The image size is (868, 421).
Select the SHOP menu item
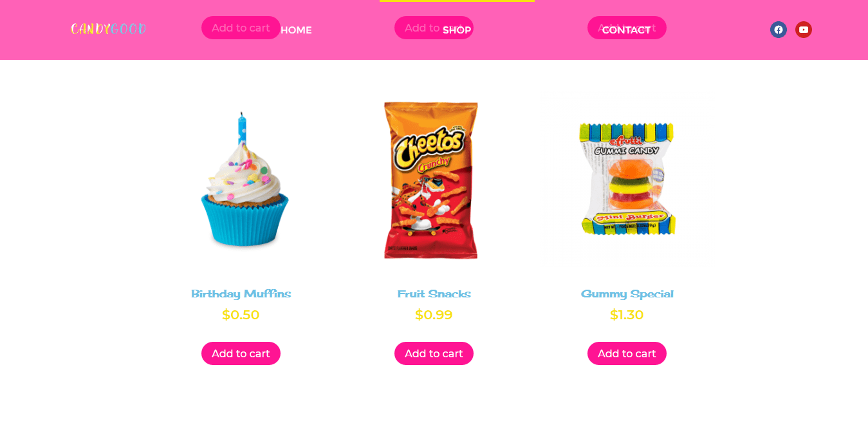[x=457, y=30]
